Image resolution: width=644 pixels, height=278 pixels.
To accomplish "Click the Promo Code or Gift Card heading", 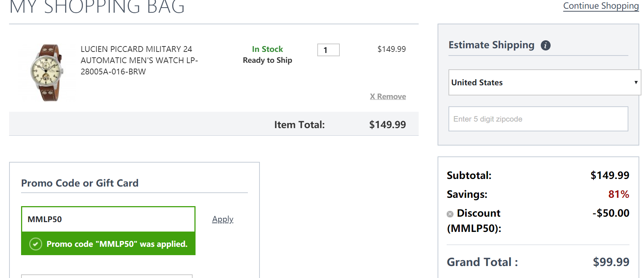I will point(80,183).
